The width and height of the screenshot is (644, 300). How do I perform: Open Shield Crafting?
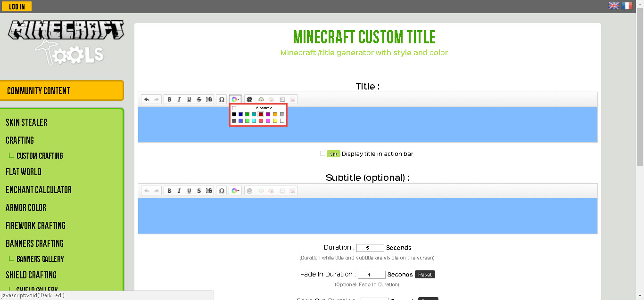31,275
